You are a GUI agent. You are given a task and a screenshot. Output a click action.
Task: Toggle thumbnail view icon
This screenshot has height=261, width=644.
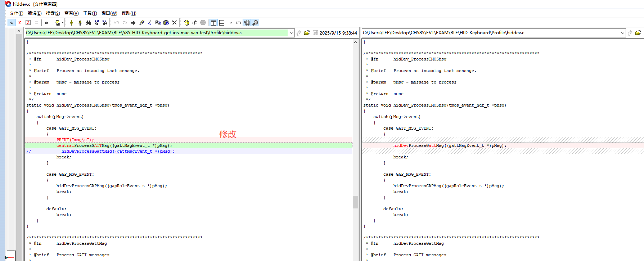(x=247, y=23)
